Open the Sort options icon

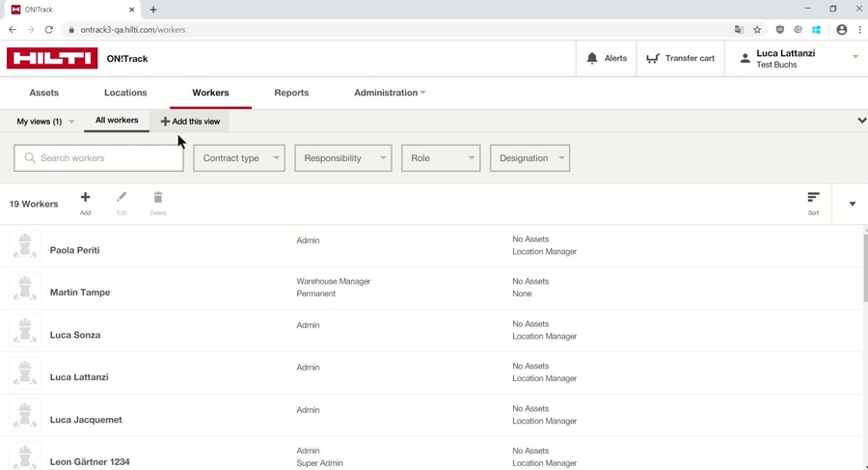pyautogui.click(x=813, y=197)
